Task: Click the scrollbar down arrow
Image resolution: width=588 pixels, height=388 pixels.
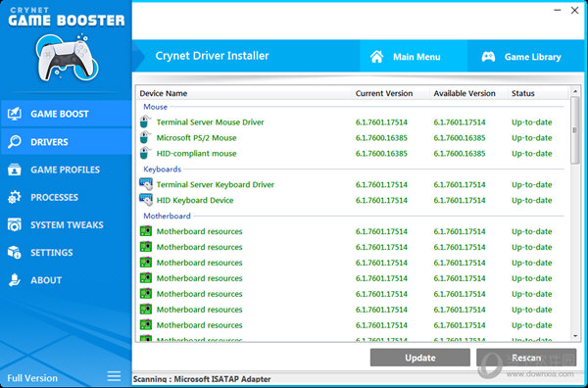Action: coord(575,336)
